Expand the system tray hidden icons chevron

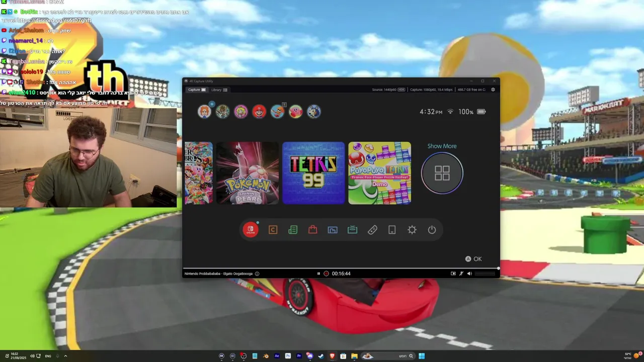(65, 356)
